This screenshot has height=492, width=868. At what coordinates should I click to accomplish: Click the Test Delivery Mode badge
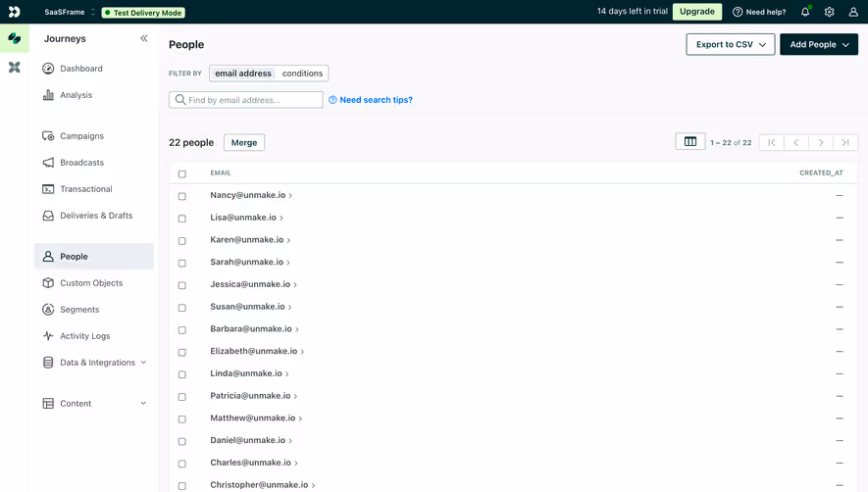pos(143,13)
